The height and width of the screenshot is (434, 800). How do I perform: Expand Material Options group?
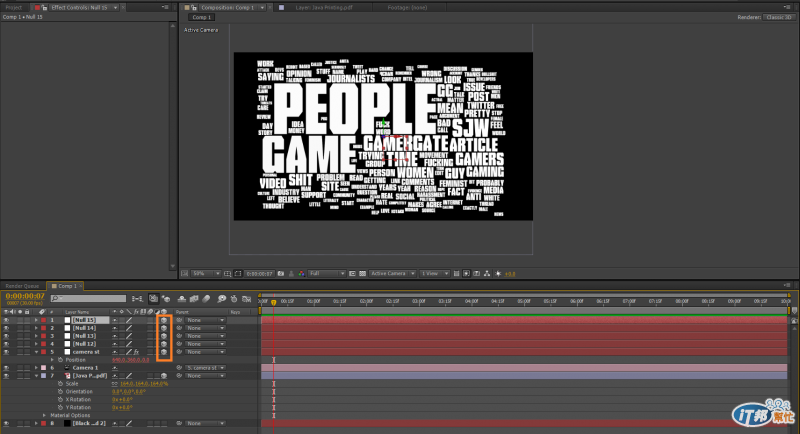click(44, 415)
